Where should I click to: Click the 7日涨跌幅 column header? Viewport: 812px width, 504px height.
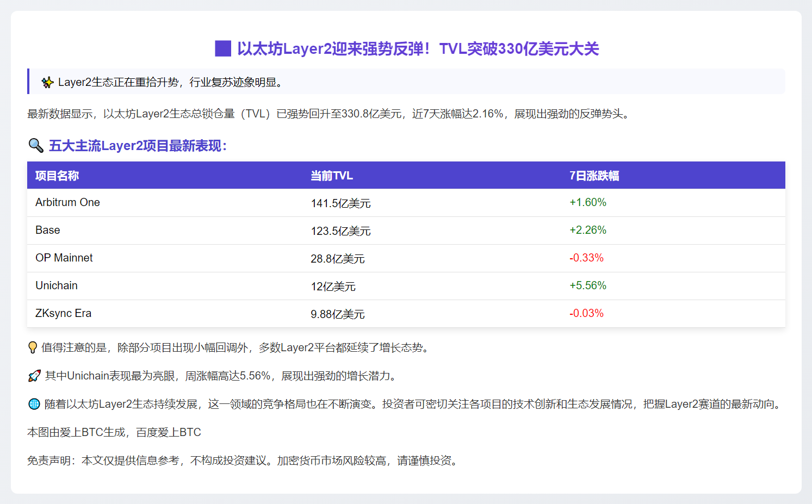[594, 176]
